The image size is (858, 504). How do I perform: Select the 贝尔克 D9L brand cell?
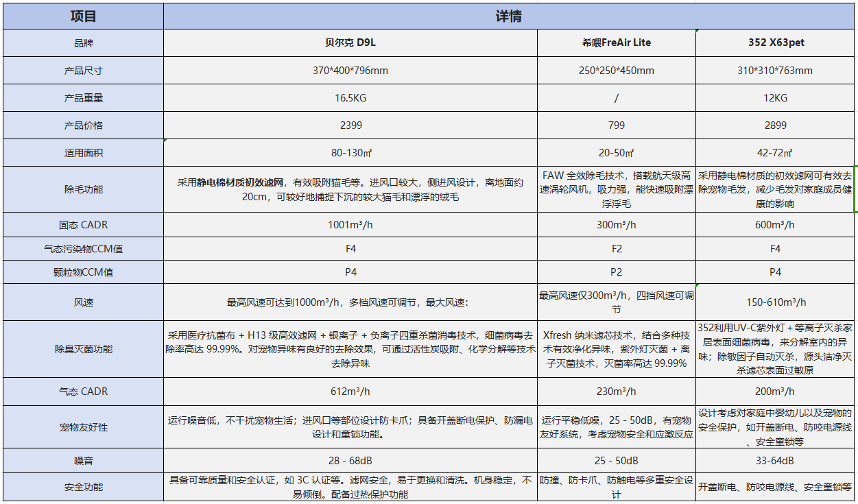point(350,43)
